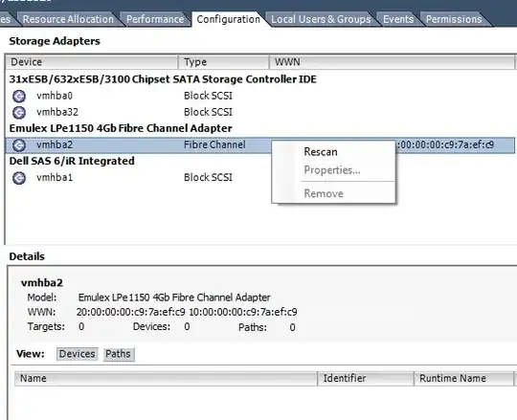The height and width of the screenshot is (420, 517).
Task: Click the WWN value in the vmhba2 row
Action: 445,144
